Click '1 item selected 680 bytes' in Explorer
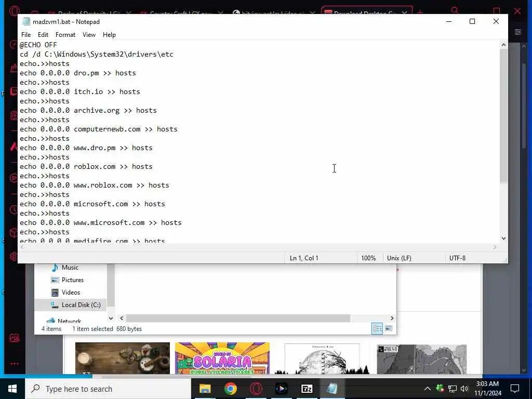The height and width of the screenshot is (399, 532). [x=107, y=329]
